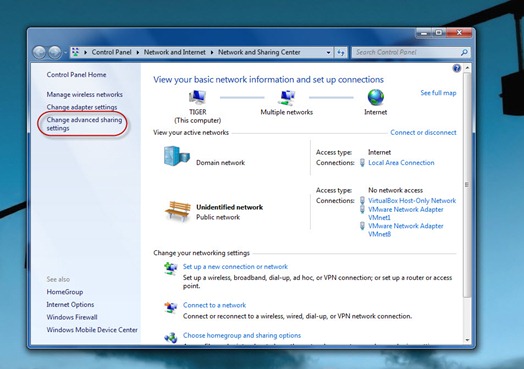Open VMware Network Adapter VMnet1 connection
Screen dimensions: 524x369
click(406, 213)
